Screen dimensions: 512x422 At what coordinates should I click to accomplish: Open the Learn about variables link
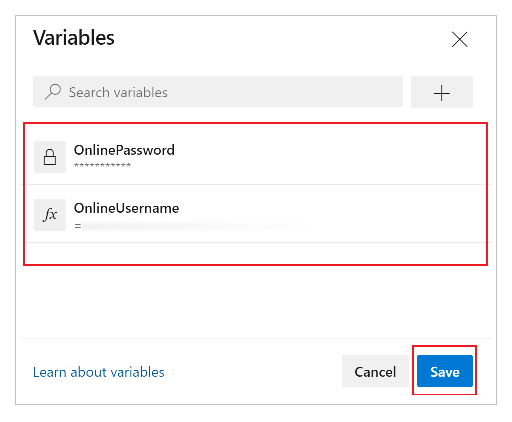tap(99, 372)
